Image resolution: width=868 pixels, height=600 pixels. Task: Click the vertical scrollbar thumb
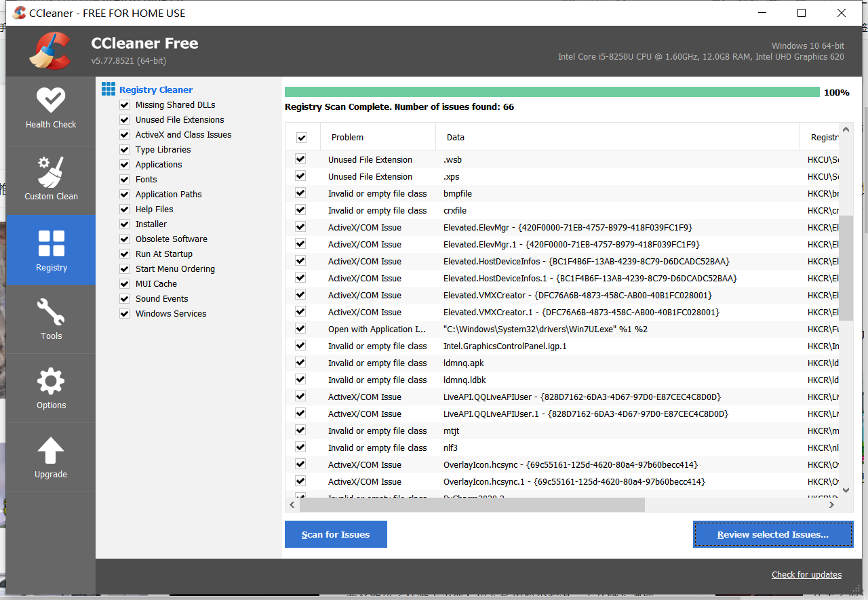[x=846, y=268]
